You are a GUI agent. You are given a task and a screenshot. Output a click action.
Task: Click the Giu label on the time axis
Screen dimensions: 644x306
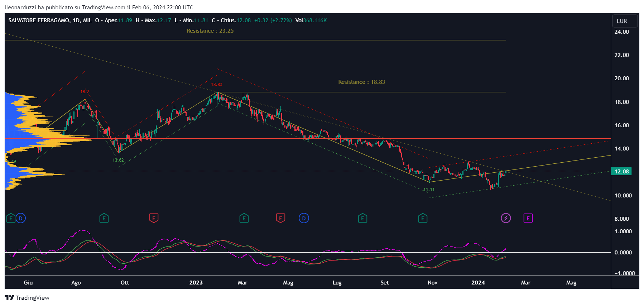[28, 283]
